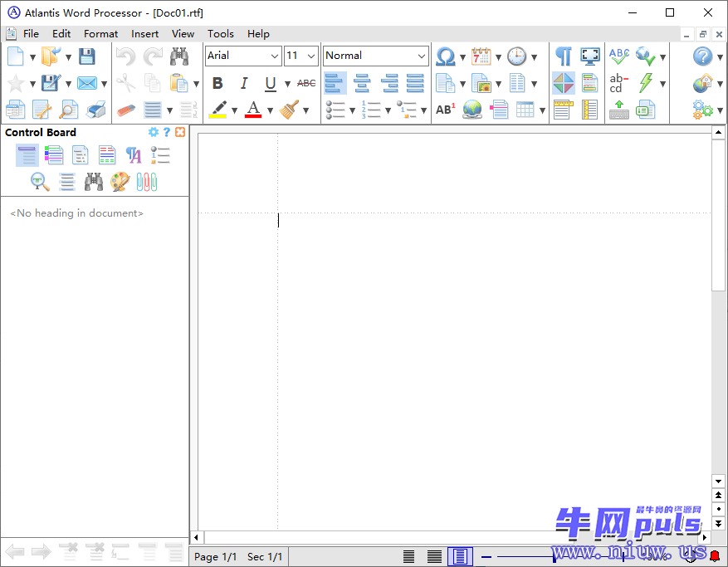Click the Help question mark toolbar icon

[702, 56]
